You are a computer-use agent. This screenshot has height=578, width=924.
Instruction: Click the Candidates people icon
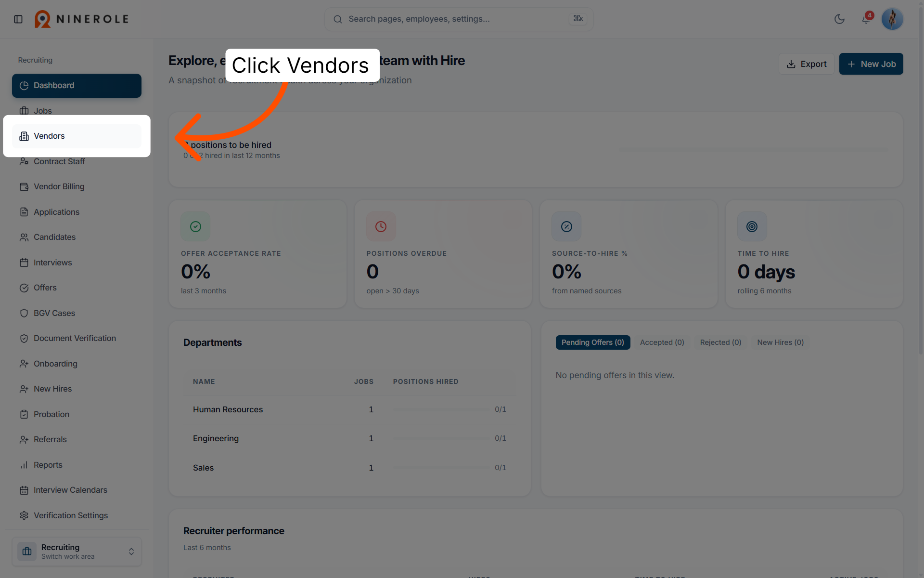tap(24, 237)
